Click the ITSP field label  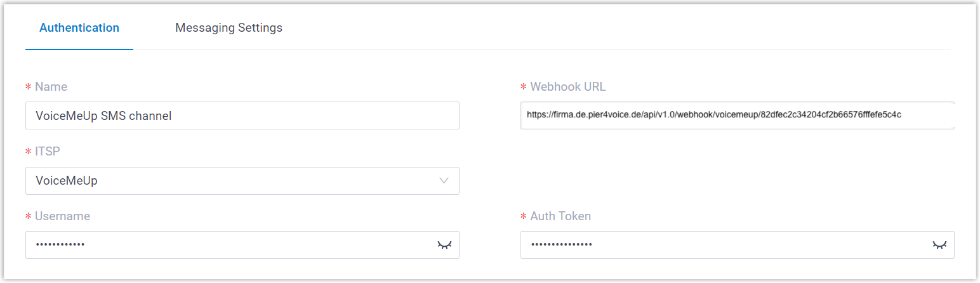[48, 152]
